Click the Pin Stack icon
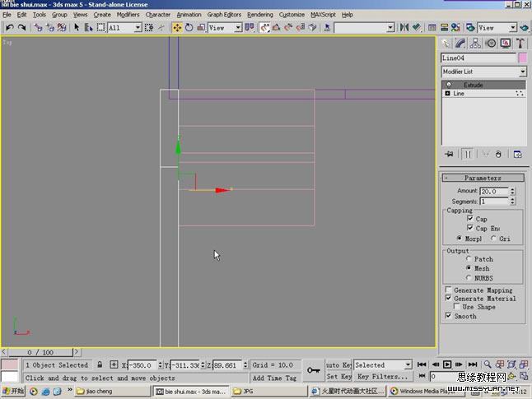 tap(449, 154)
